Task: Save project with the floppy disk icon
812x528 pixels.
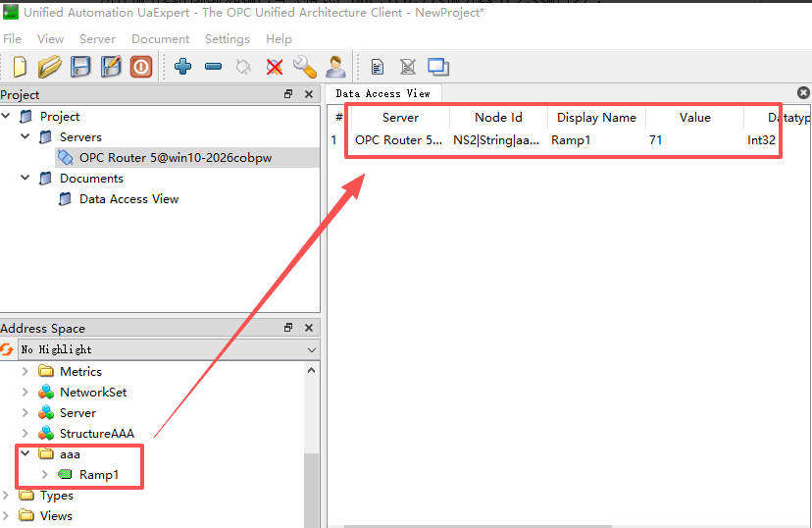Action: [x=80, y=67]
